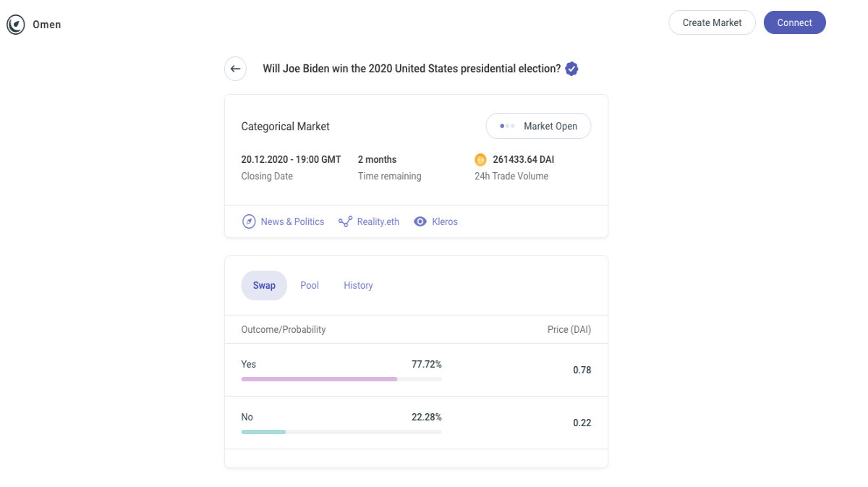Click the Market Open status button

click(x=538, y=126)
